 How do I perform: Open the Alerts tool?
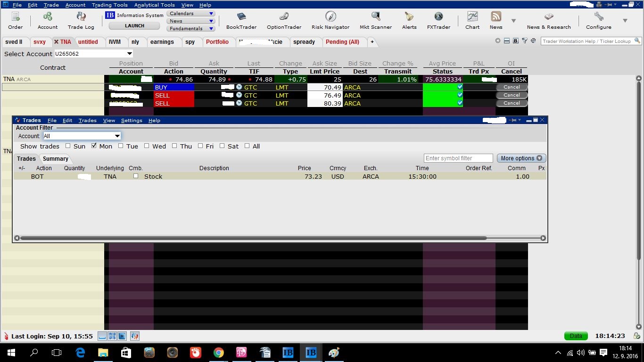(x=409, y=21)
